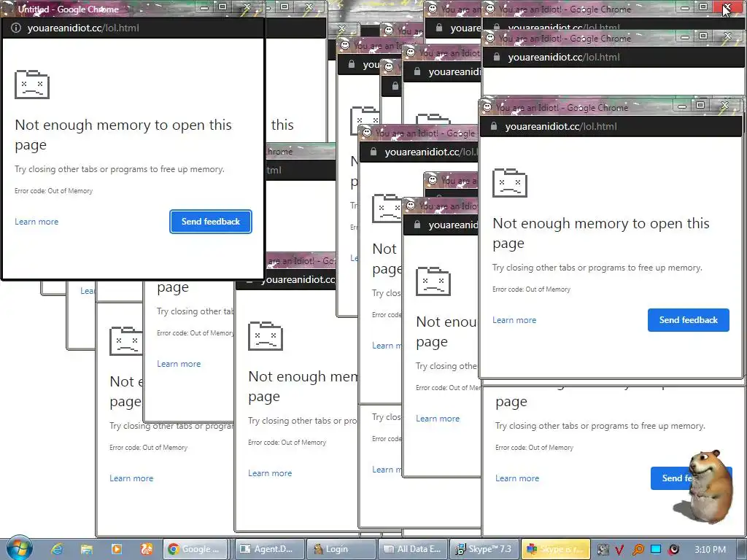Screen dimensions: 747x560
Task: Switch to All Data E... taskbar button
Action: (x=413, y=549)
